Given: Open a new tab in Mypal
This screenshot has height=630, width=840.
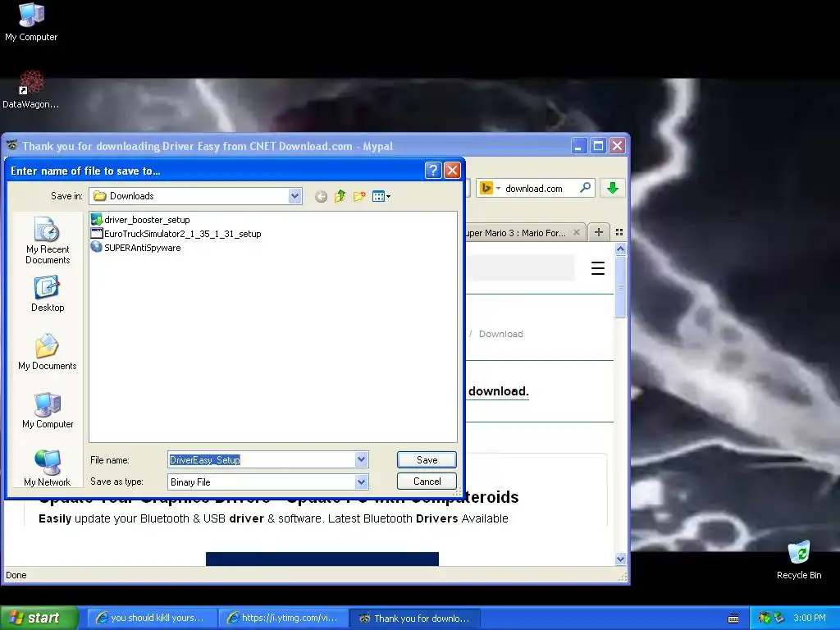Looking at the screenshot, I should pos(599,232).
